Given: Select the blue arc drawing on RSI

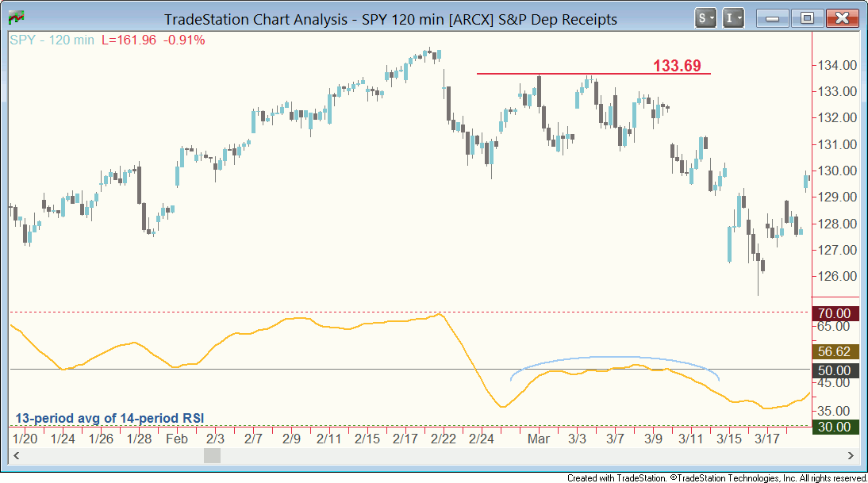Looking at the screenshot, I should (615, 358).
